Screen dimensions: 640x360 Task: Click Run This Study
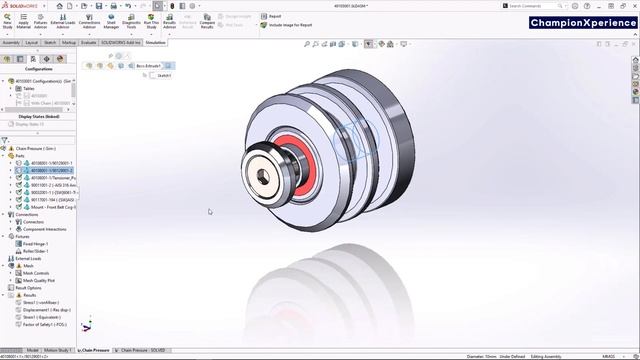coord(151,21)
